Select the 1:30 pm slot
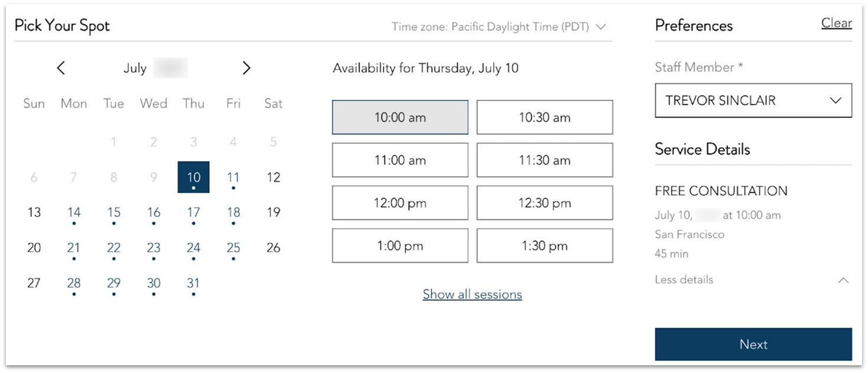This screenshot has height=373, width=868. click(544, 246)
